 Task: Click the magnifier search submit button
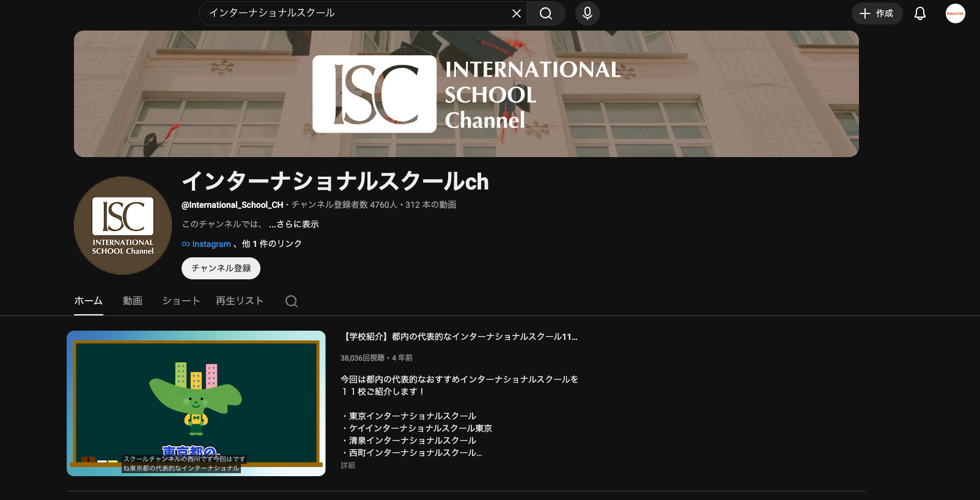tap(546, 13)
